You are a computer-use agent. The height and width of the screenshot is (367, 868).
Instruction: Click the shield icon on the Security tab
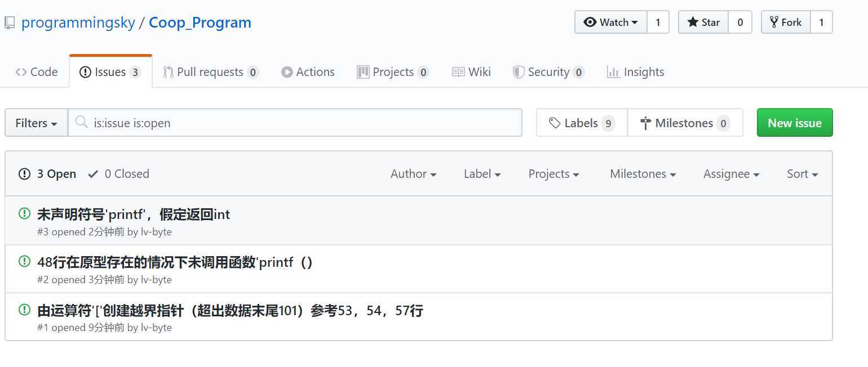click(x=519, y=72)
